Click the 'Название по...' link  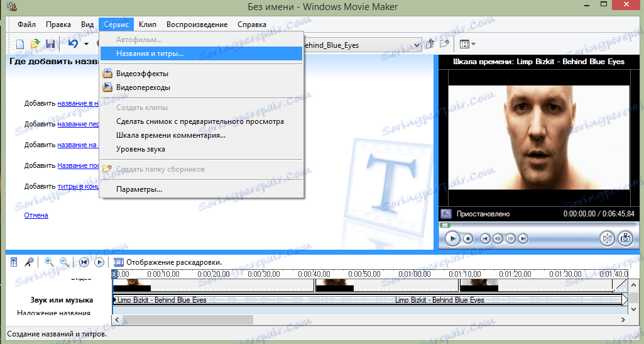(78, 165)
